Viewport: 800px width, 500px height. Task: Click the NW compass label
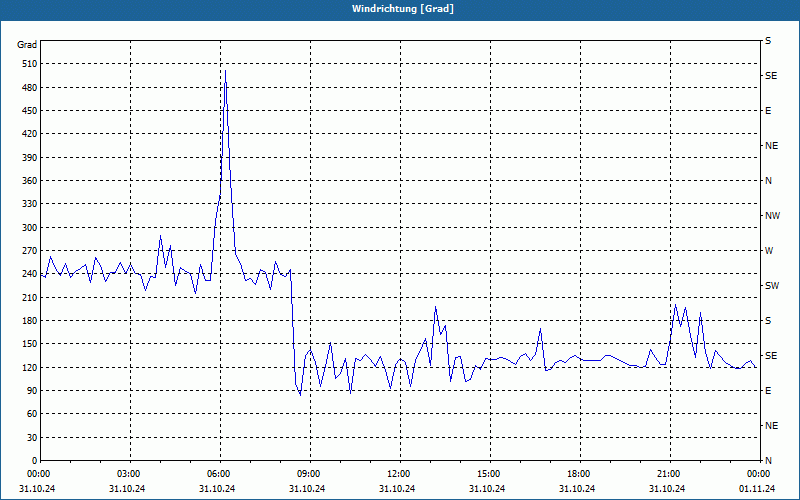(772, 216)
